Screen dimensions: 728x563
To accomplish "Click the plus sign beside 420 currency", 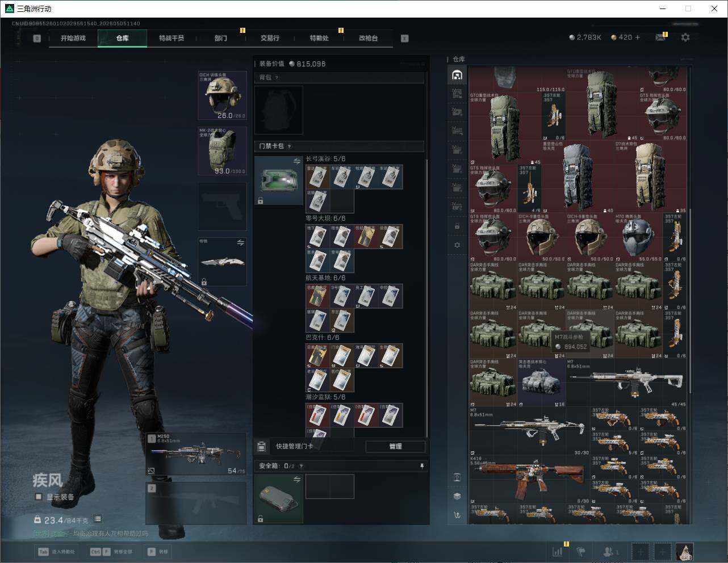I will pyautogui.click(x=638, y=37).
